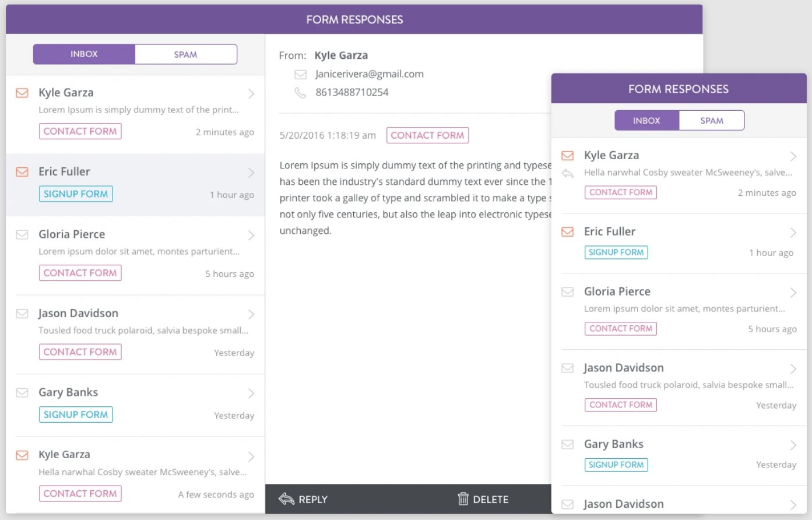Click the Janicerivera@gmail.com email address
Viewport: 812px width, 520px height.
(368, 74)
